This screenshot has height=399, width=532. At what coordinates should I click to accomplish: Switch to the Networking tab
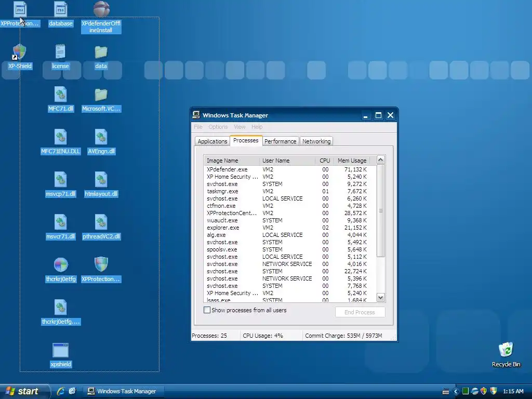pos(316,141)
